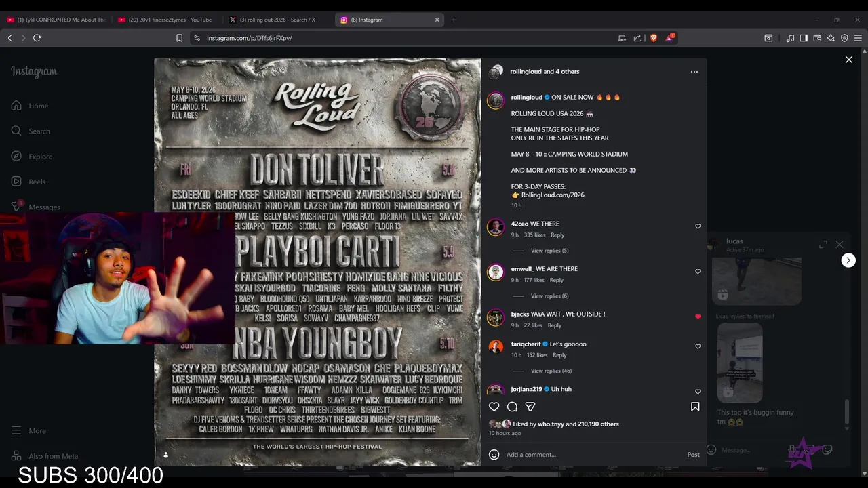The image size is (868, 488).
Task: Share this page from address bar
Action: point(637,38)
